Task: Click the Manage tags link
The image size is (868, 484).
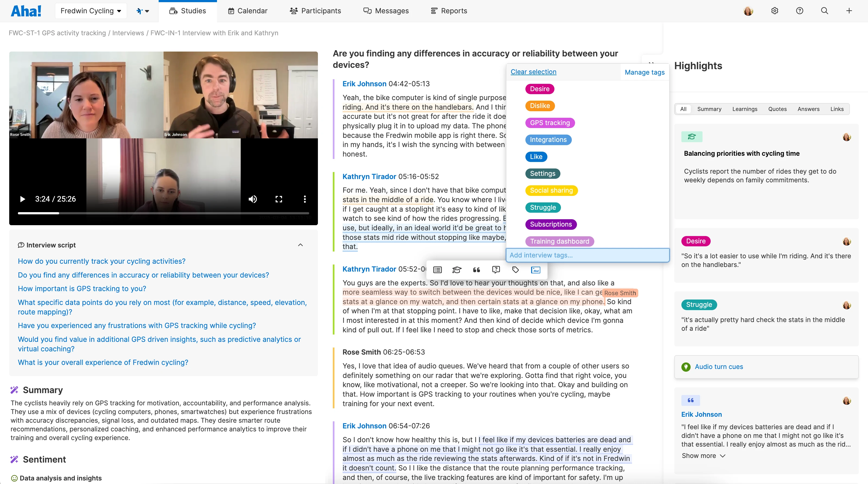Action: coord(644,72)
